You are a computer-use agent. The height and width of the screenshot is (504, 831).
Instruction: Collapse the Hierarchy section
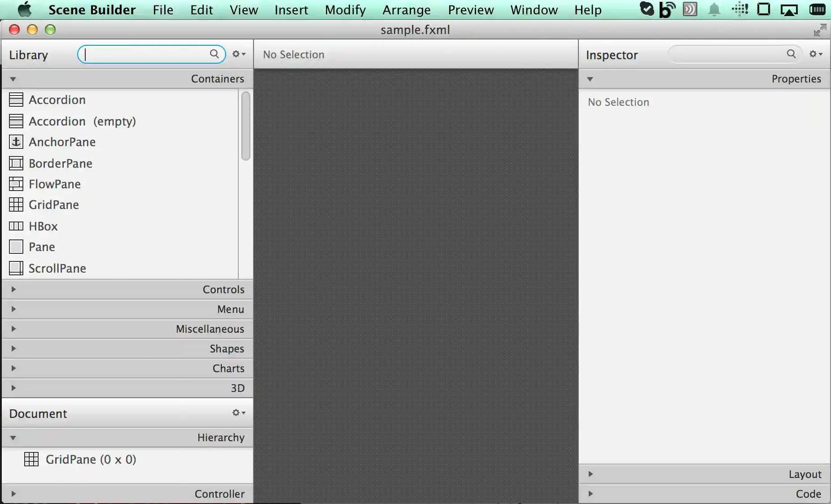click(x=13, y=438)
